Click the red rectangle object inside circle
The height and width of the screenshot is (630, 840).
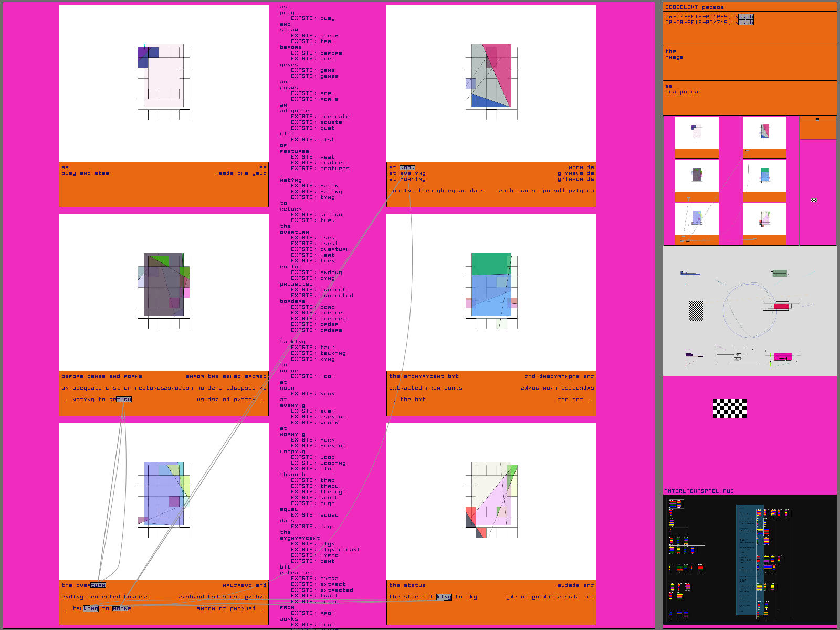point(781,306)
